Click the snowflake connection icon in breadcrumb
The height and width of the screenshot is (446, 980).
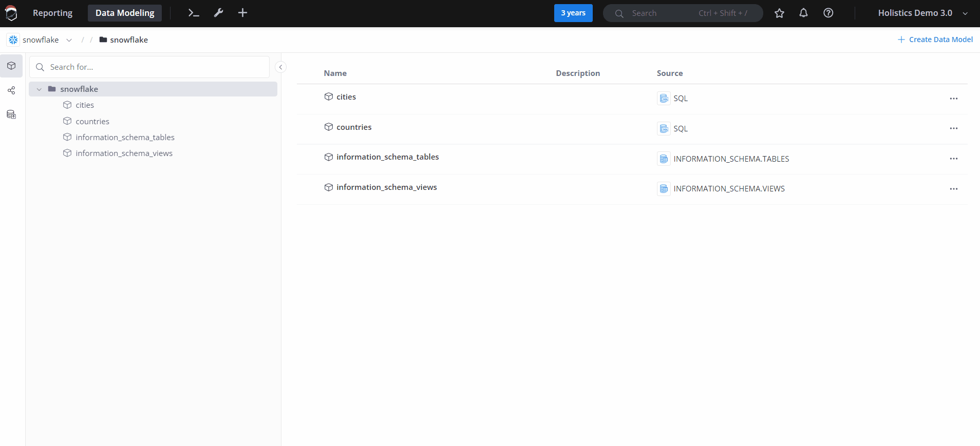[x=13, y=40]
